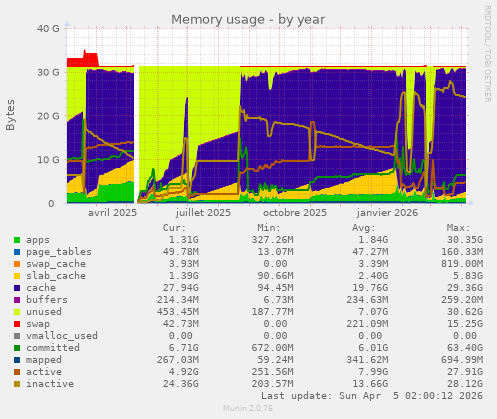Click the 'Cur:' column header
Screen dimensions: 497x419
tap(174, 228)
